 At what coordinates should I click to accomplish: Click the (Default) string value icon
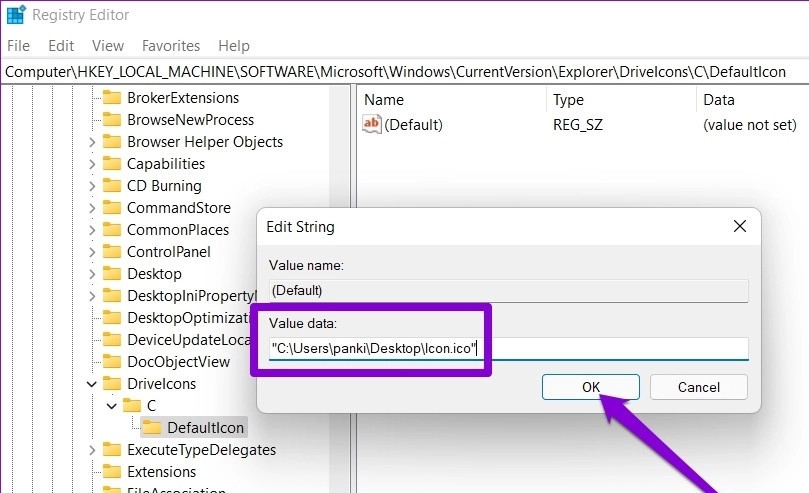point(372,125)
